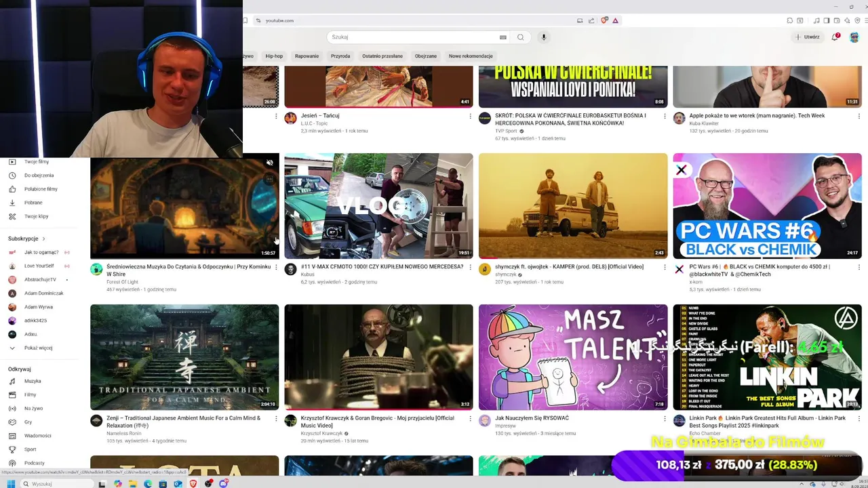The image size is (868, 488).
Task: Open Sport under Odkrywaj
Action: pos(31,449)
